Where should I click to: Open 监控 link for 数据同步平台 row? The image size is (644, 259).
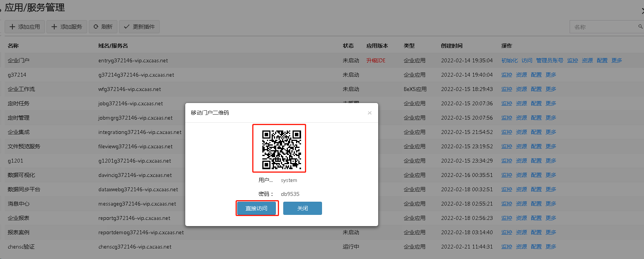[x=507, y=189]
